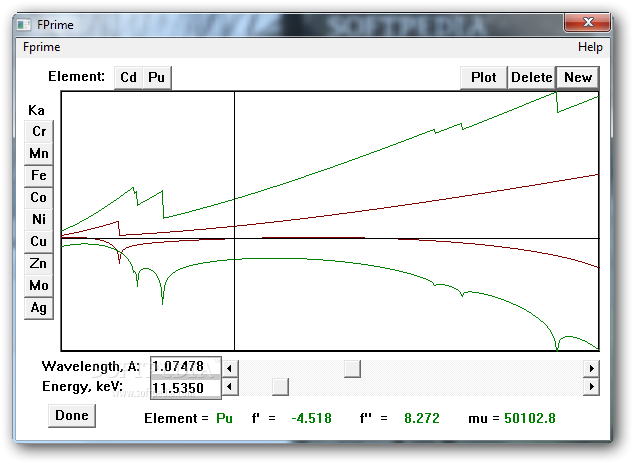Click the wavelength slider thumb

coord(352,369)
